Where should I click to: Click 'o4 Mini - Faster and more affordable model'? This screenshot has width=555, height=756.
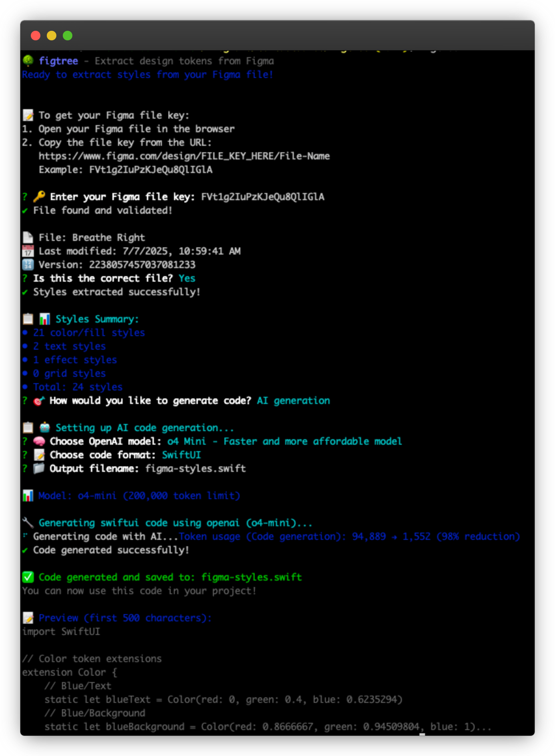[285, 441]
